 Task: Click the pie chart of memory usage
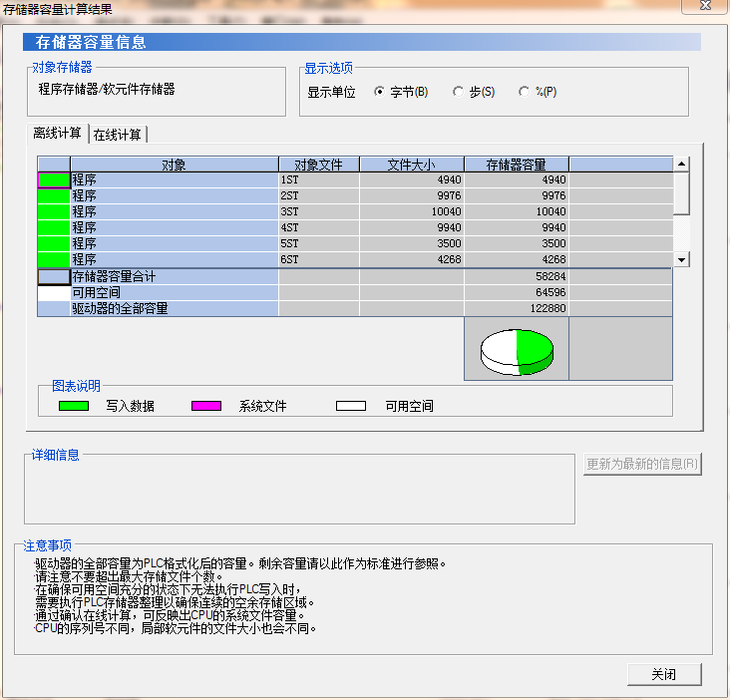tap(517, 350)
